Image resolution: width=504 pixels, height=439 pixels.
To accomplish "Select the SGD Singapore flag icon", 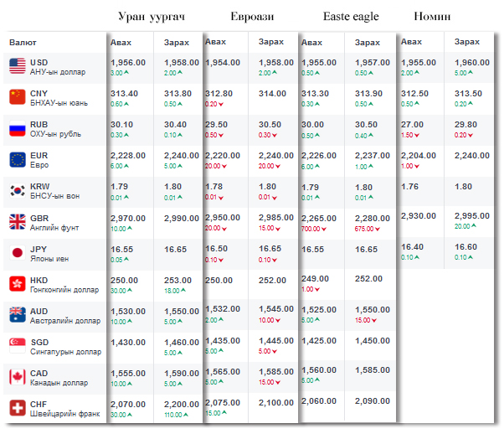I will (x=17, y=345).
